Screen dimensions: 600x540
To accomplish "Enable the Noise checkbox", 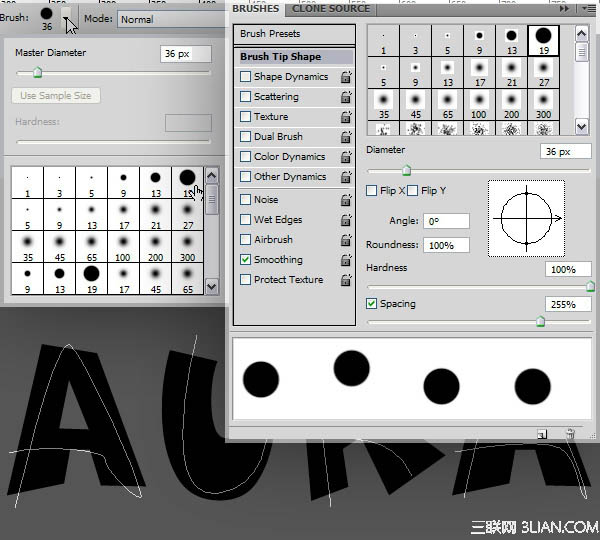I will 245,199.
